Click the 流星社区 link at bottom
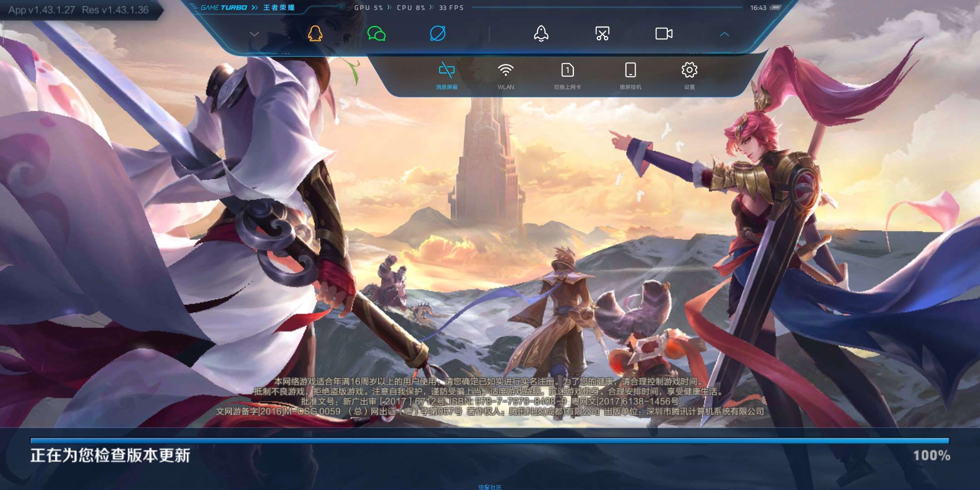The image size is (980, 490). [x=490, y=487]
